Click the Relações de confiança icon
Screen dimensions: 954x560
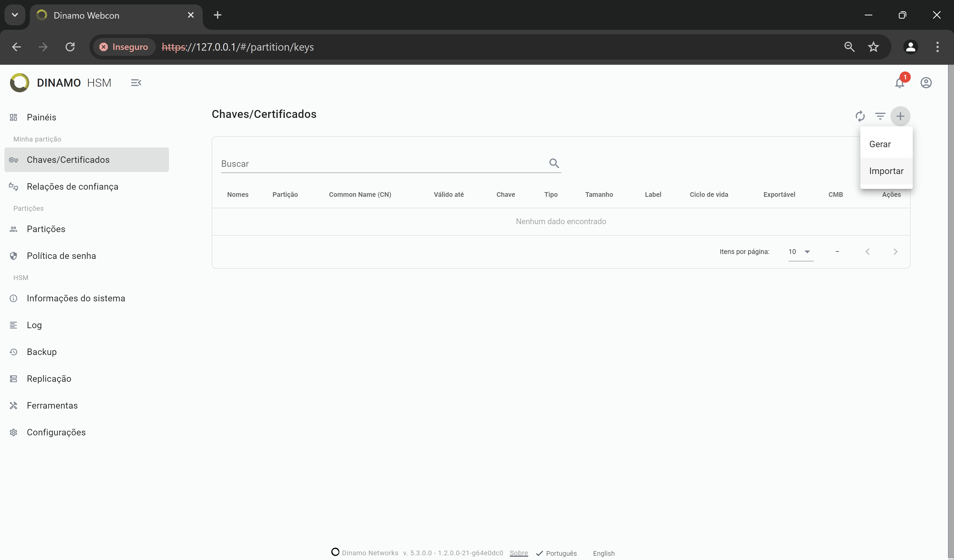(14, 186)
